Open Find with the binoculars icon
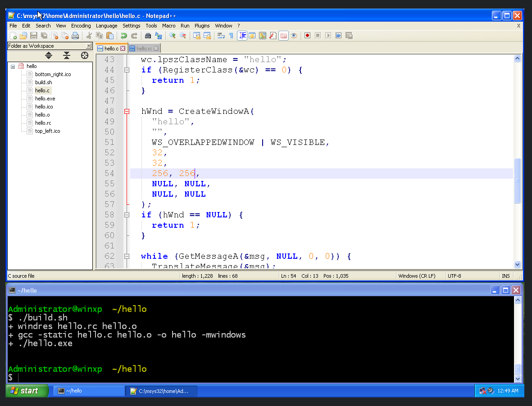 point(148,36)
